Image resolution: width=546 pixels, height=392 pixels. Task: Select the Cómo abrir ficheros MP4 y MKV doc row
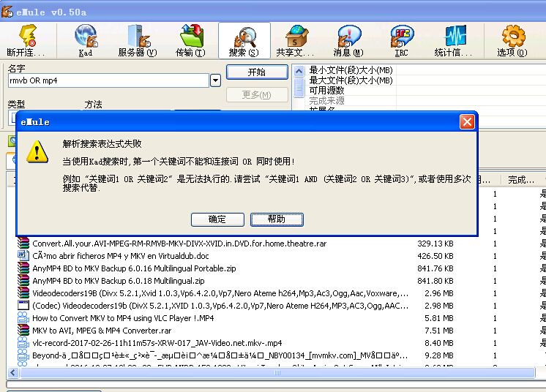[121, 256]
